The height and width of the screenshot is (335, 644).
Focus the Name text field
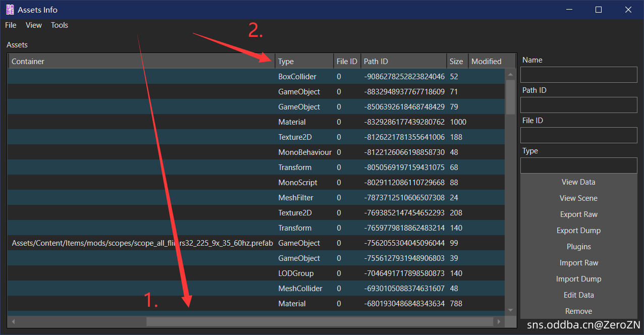(578, 75)
